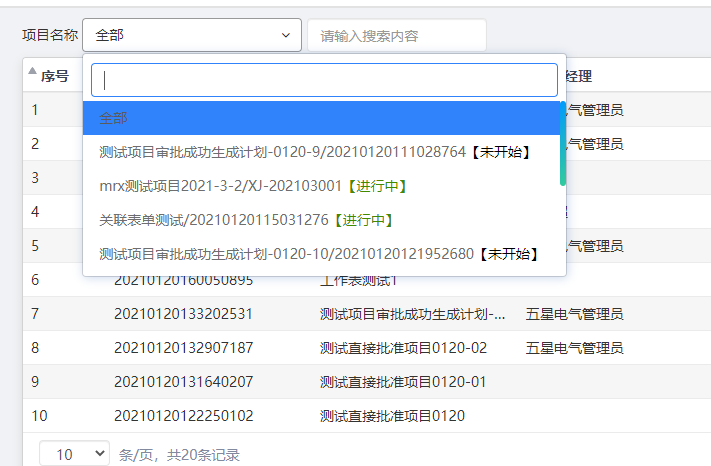Click the search box 请输入搜索内容
Image resolution: width=711 pixels, height=466 pixels.
397,35
